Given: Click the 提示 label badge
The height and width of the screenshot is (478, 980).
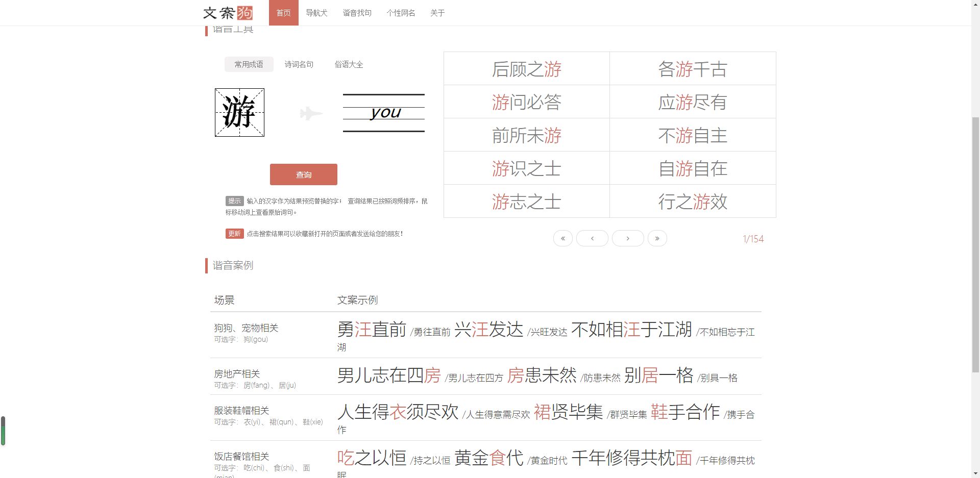Looking at the screenshot, I should pos(234,201).
